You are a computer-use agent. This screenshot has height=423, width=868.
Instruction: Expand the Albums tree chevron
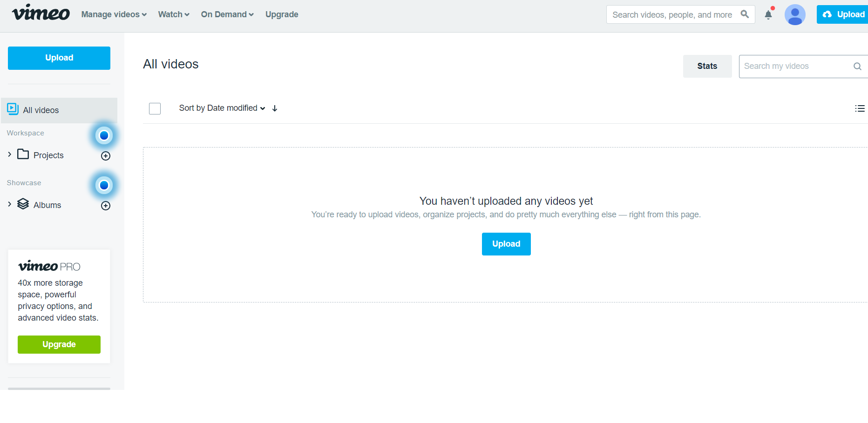9,204
